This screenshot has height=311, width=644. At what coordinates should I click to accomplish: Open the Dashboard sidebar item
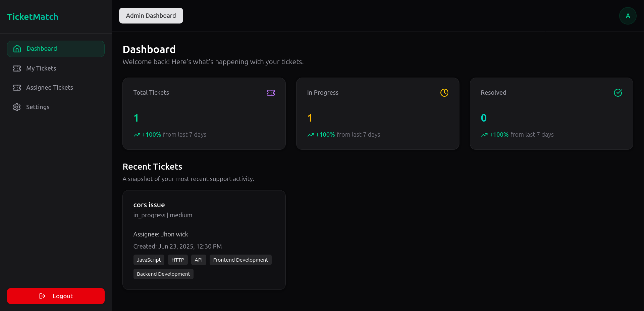click(56, 49)
